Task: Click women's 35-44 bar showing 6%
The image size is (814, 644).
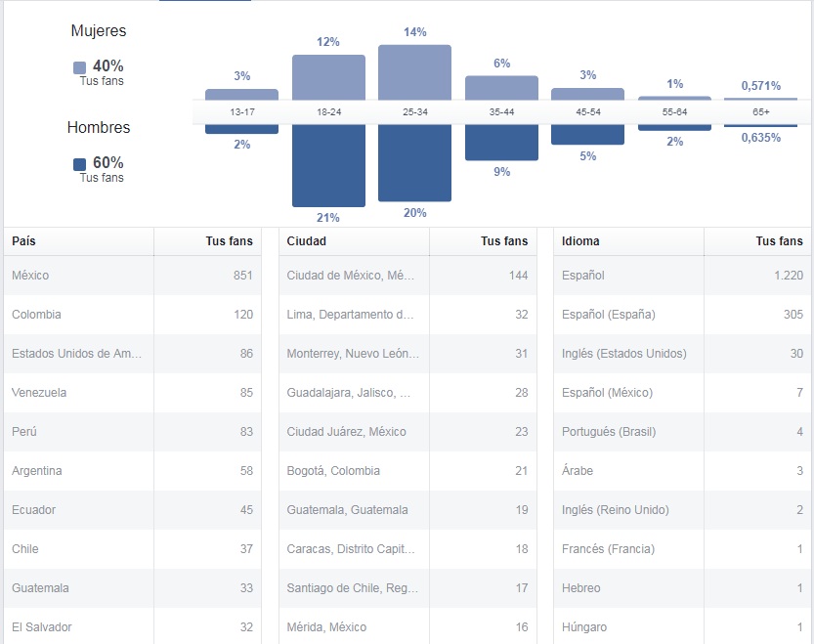Action: [x=501, y=88]
